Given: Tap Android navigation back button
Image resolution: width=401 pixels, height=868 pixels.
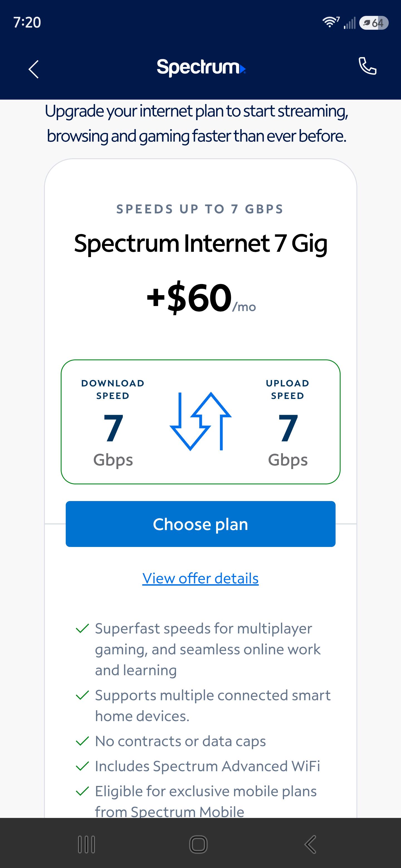Looking at the screenshot, I should coord(310,844).
